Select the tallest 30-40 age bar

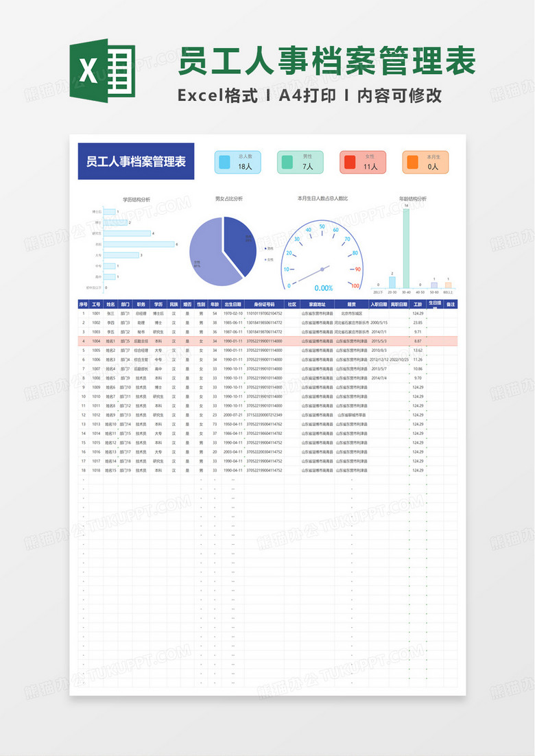(x=406, y=248)
